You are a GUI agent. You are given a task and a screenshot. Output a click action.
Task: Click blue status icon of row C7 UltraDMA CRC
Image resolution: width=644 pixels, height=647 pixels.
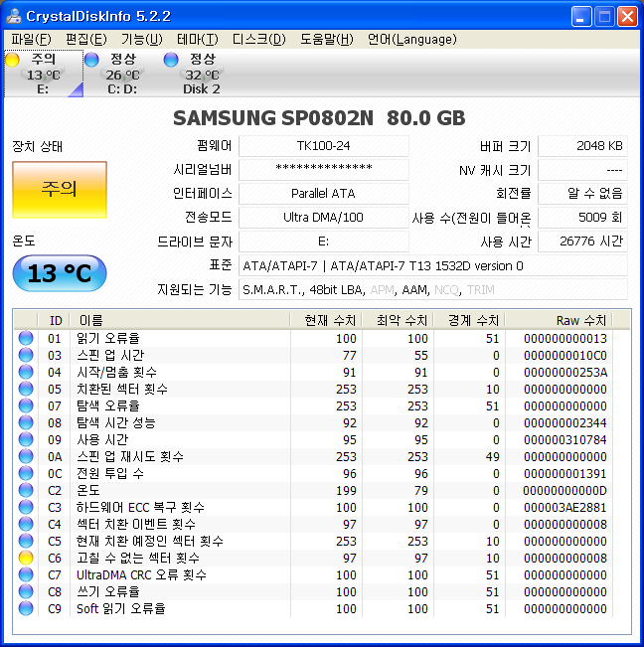[26, 575]
